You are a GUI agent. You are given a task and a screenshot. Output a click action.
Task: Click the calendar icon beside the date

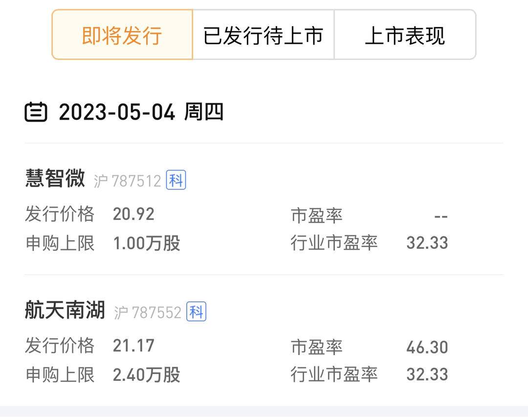point(37,112)
